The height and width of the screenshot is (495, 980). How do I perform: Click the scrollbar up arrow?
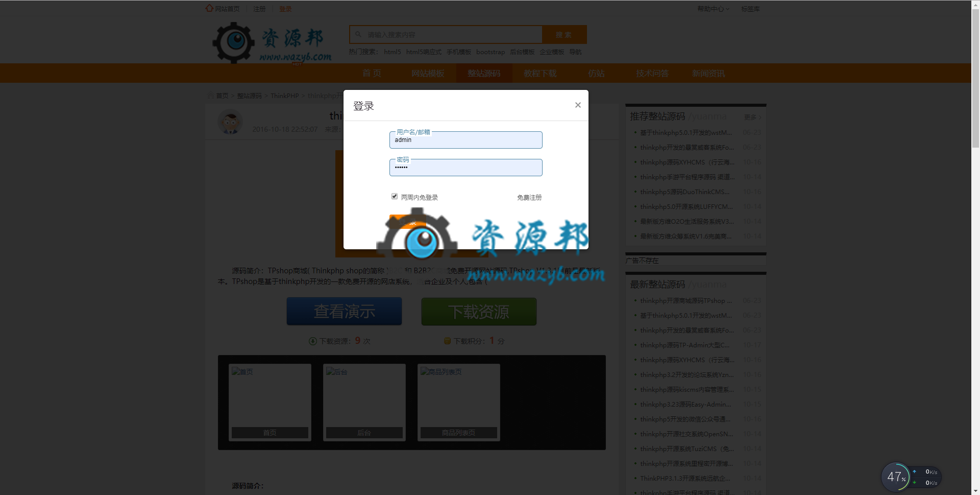pyautogui.click(x=975, y=4)
